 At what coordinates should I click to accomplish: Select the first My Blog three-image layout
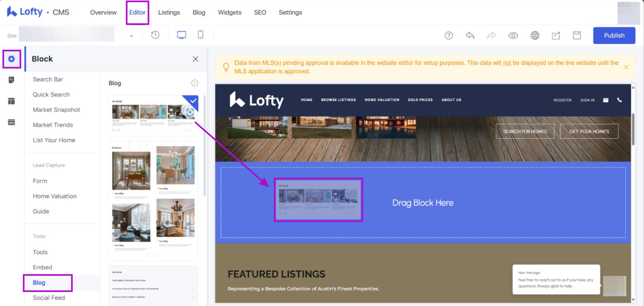[x=153, y=116]
